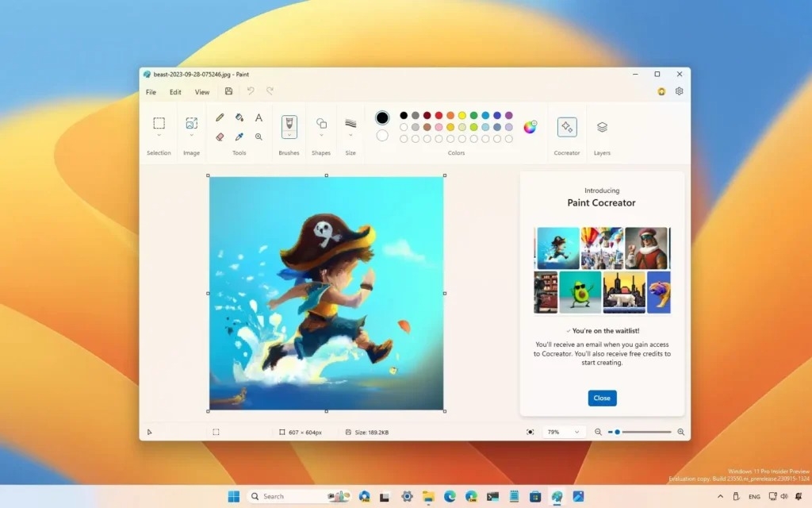Open the Edit colors wheel

click(x=530, y=127)
